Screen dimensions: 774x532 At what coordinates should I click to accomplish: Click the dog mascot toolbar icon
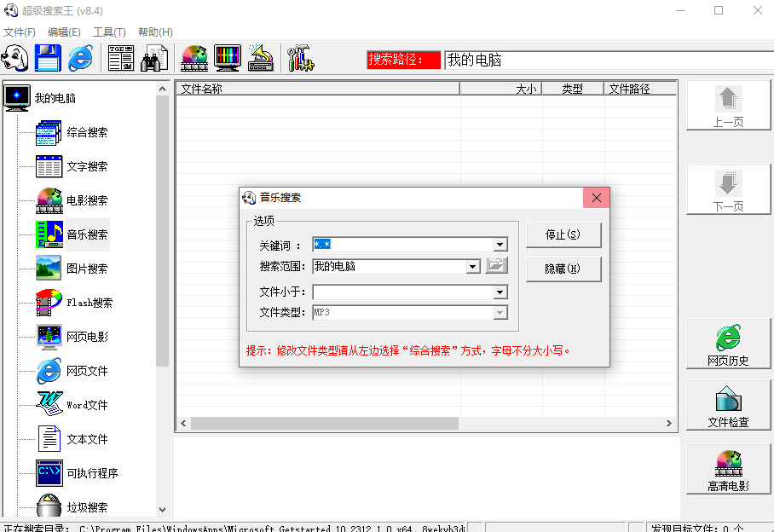tap(14, 58)
